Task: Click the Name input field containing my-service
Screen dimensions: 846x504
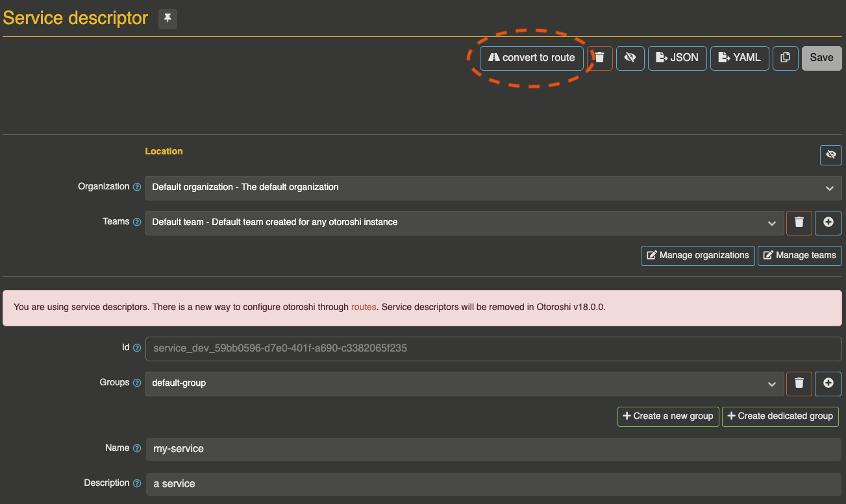Action: pos(493,449)
